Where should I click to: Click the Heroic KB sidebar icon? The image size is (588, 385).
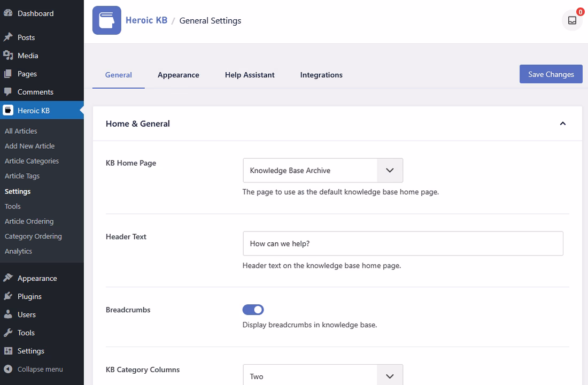pyautogui.click(x=8, y=110)
